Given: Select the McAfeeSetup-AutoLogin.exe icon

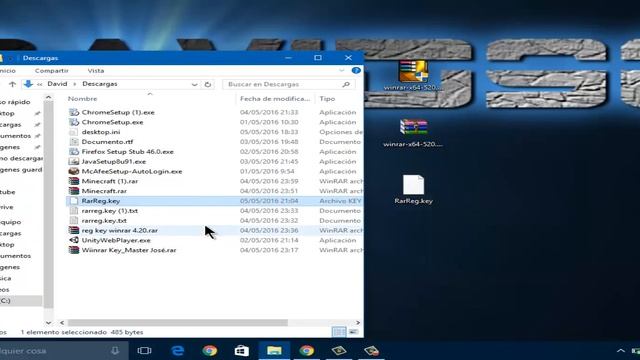Looking at the screenshot, I should pos(74,171).
